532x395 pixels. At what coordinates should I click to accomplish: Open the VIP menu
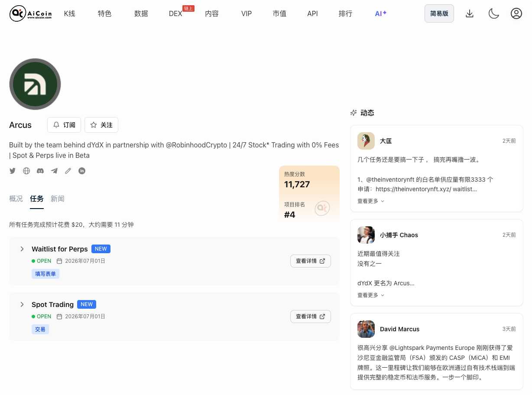point(247,14)
